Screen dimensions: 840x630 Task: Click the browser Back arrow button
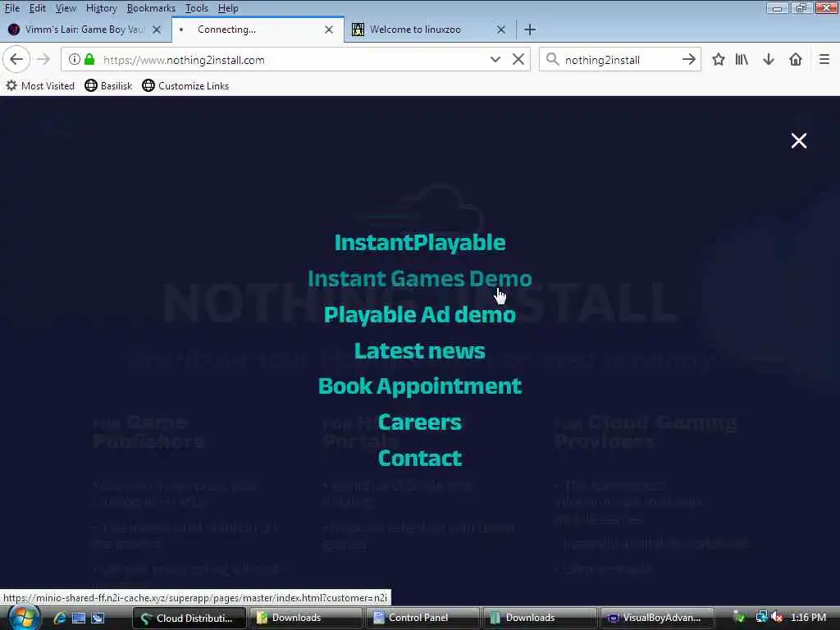click(x=16, y=59)
